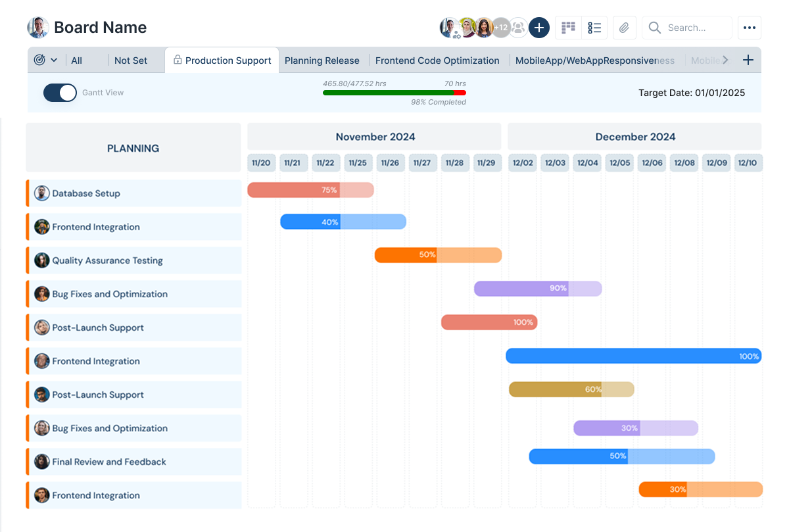Click the lock icon on Production Support tab
The image size is (789, 532).
pos(178,60)
